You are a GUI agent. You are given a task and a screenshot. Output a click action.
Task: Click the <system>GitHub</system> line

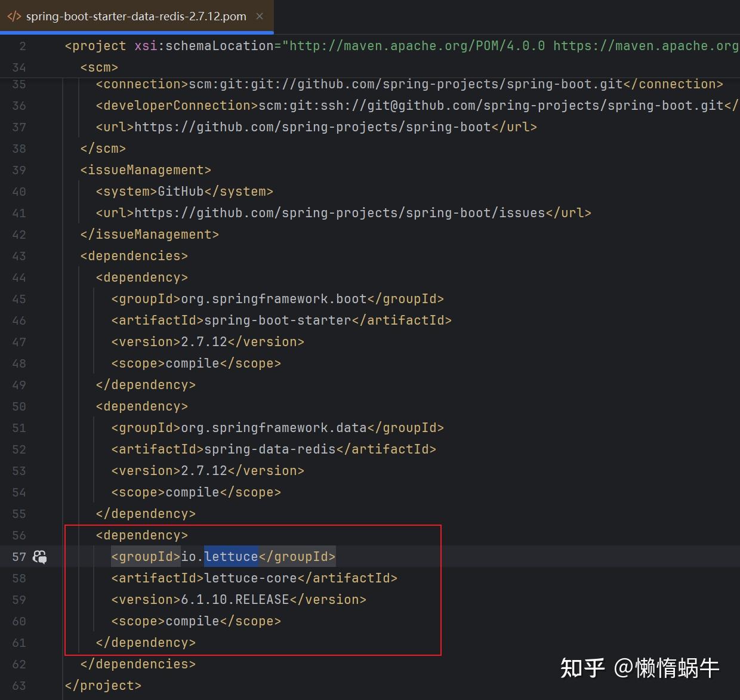point(184,192)
